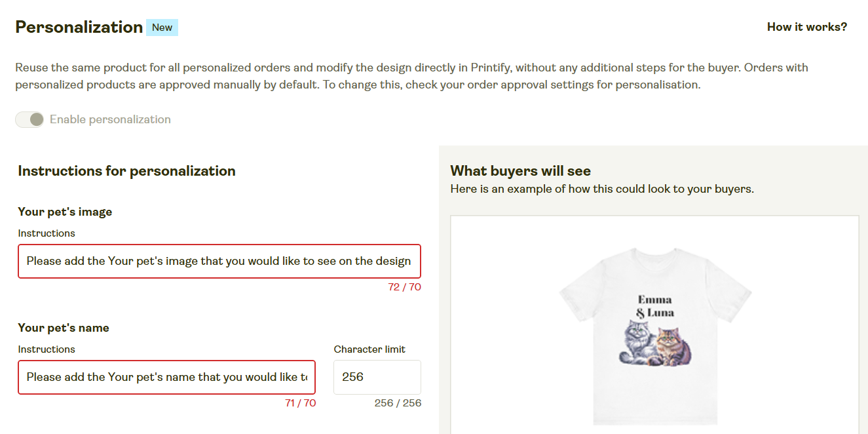
Task: Select the Personalization heading
Action: [79, 27]
